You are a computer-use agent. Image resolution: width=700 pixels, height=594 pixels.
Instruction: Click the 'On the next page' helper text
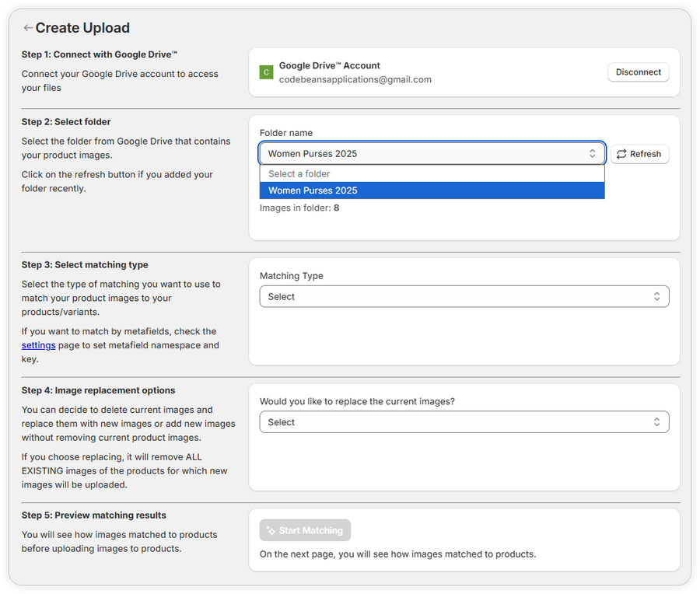pyautogui.click(x=397, y=554)
